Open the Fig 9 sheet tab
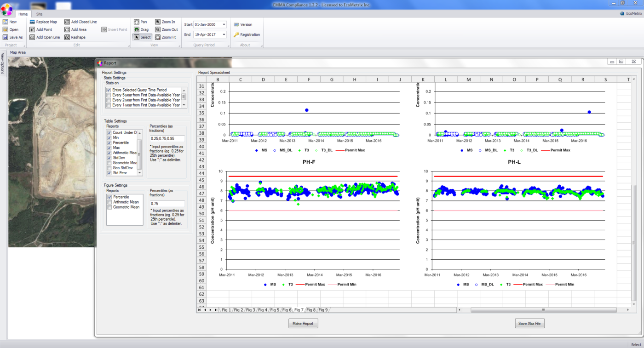Screen dimensions: 644x348 (323, 310)
